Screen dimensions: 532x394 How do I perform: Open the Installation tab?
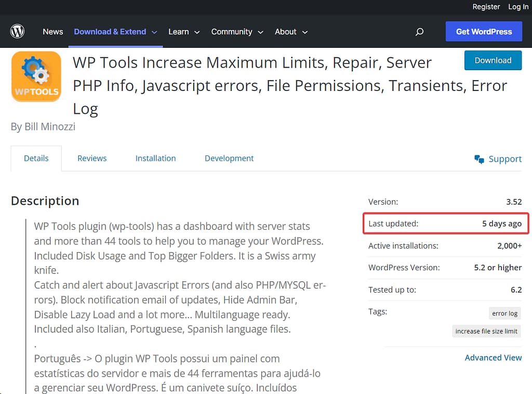pyautogui.click(x=155, y=158)
